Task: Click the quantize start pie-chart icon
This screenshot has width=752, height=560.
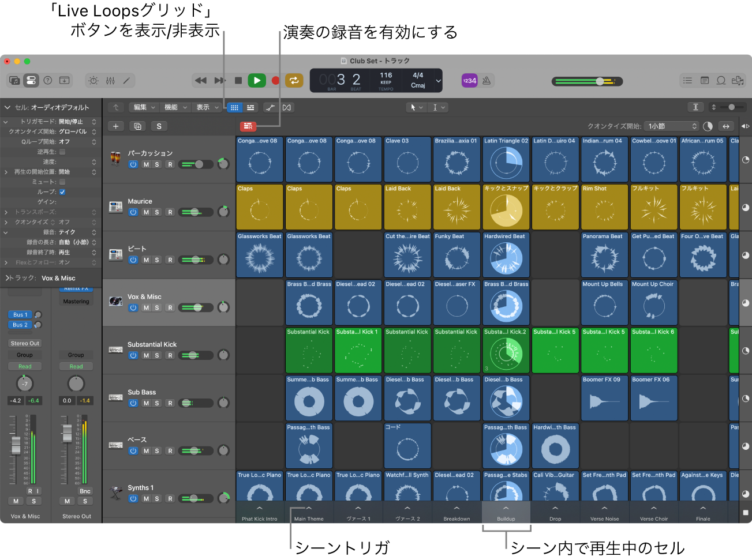Action: (x=708, y=126)
